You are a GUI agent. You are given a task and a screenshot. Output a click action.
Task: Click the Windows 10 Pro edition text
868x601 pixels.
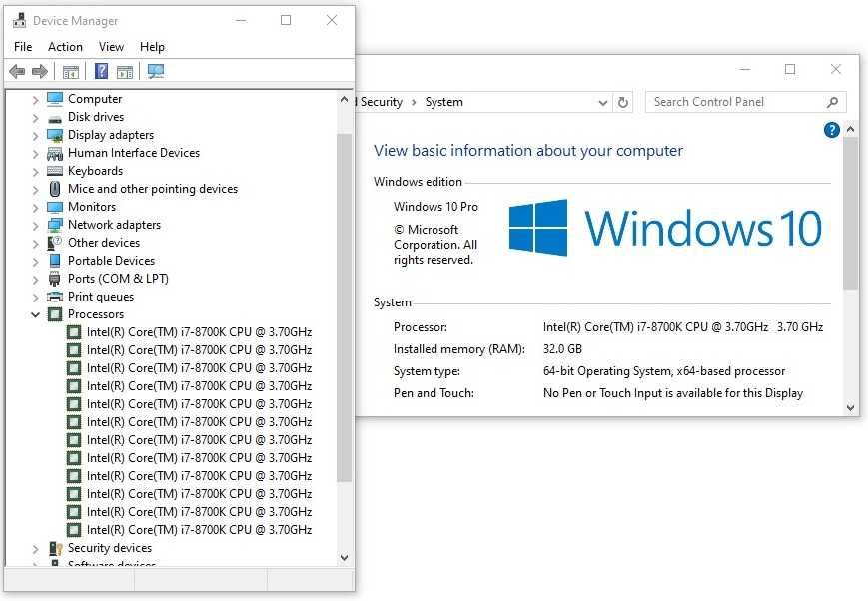(x=435, y=207)
